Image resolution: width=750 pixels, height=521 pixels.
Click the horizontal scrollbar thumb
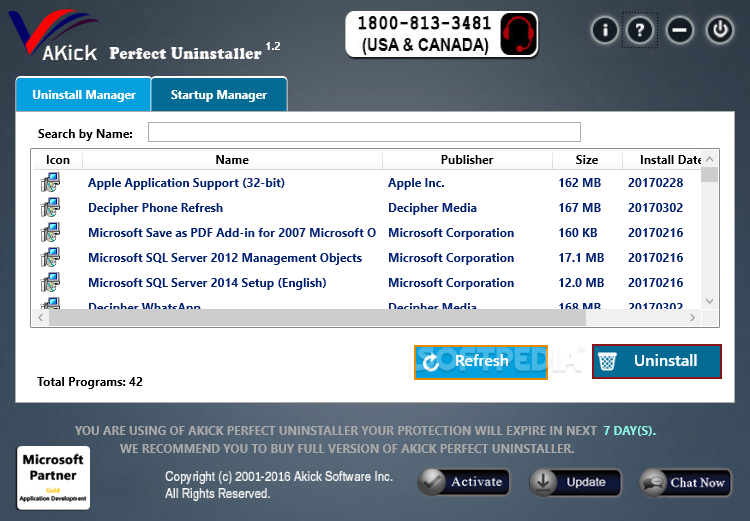(318, 318)
